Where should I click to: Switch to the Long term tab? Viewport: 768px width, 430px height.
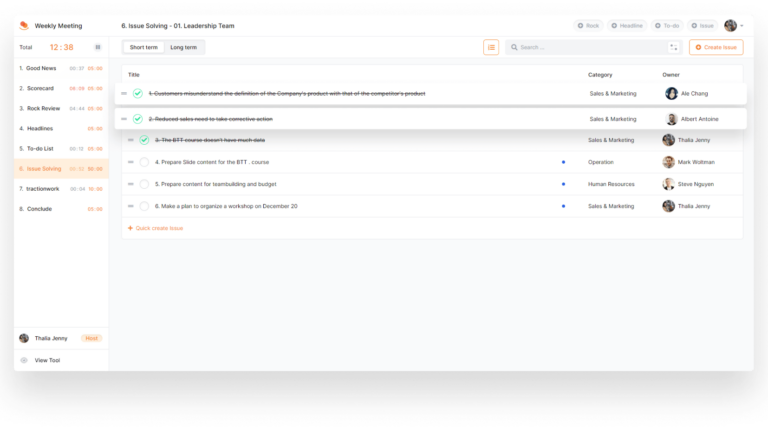tap(184, 47)
